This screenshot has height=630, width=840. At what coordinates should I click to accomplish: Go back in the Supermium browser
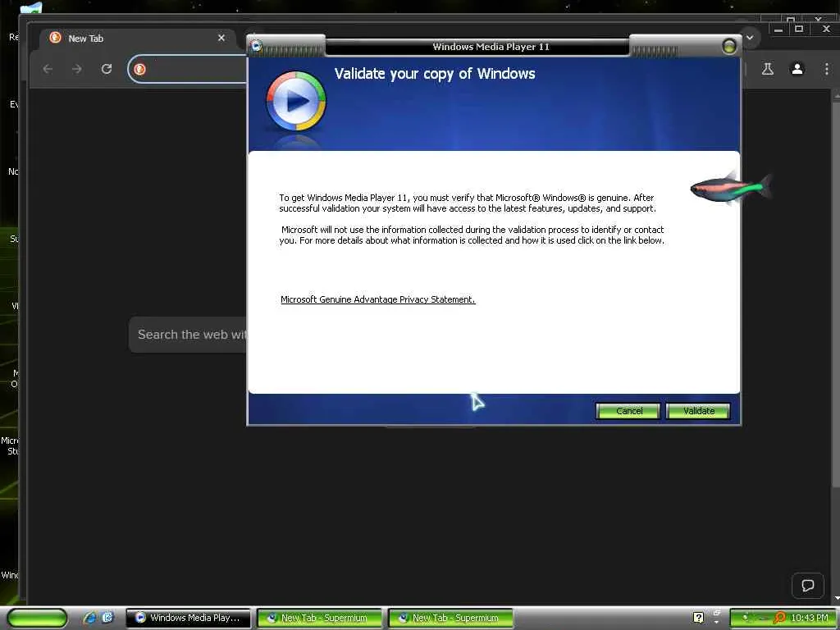48,69
